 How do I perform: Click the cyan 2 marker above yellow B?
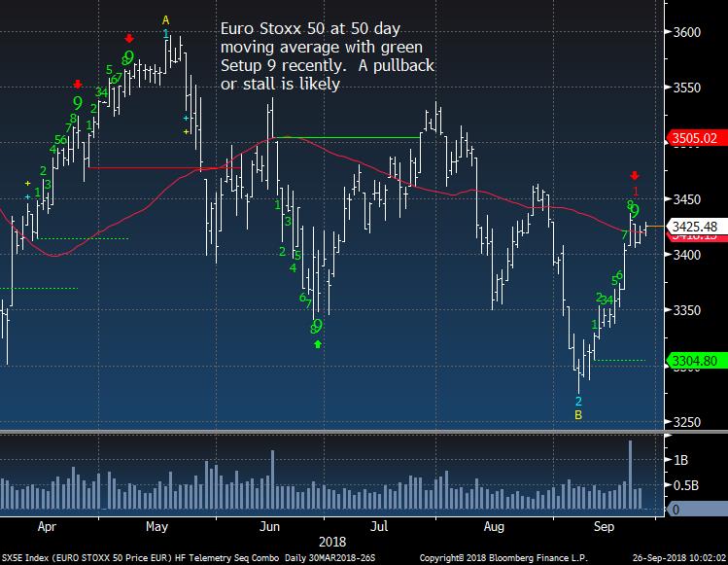point(578,401)
